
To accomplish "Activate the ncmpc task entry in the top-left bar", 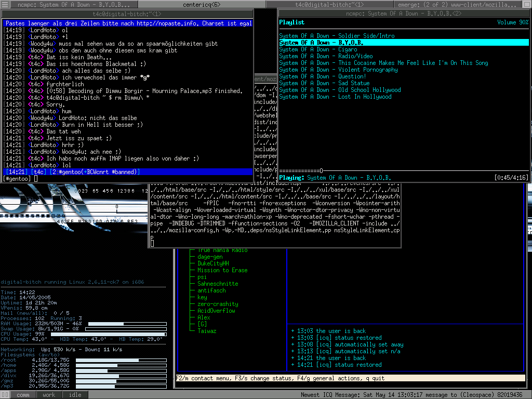I will click(74, 4).
